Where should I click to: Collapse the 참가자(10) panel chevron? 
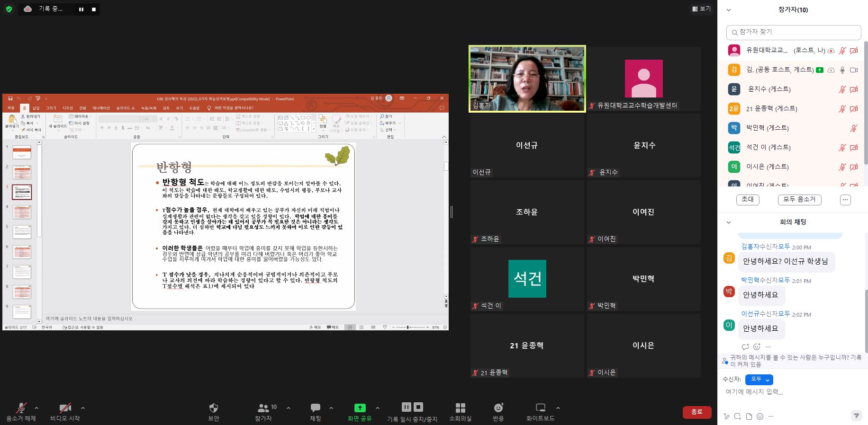click(x=729, y=10)
